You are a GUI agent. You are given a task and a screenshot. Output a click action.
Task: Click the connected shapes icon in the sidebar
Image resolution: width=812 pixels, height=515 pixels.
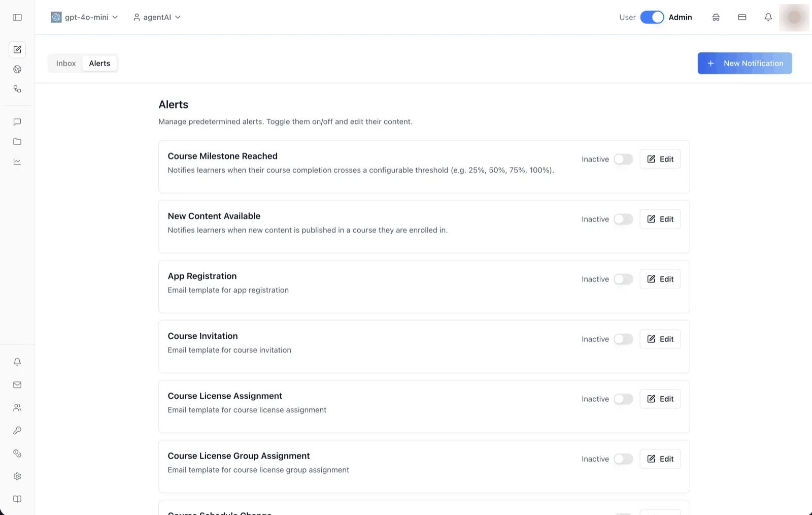[x=17, y=89]
